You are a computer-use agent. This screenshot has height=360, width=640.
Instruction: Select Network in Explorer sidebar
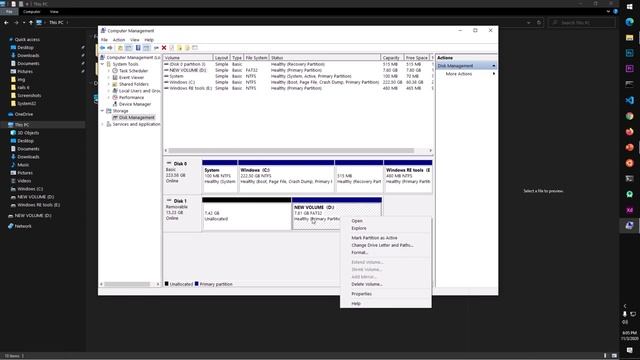(x=23, y=226)
